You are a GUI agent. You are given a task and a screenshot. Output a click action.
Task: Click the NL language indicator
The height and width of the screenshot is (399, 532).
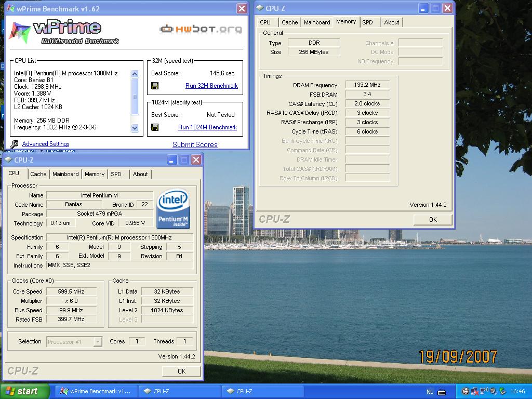[x=430, y=392]
